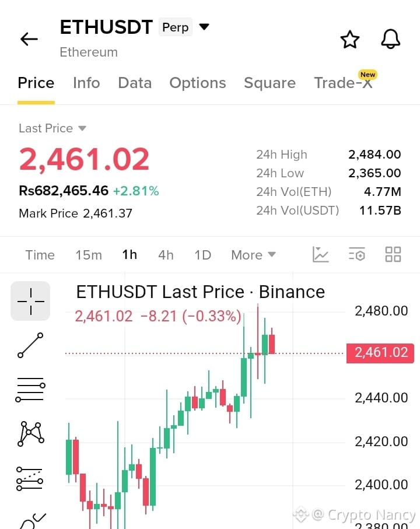Viewport: 420px width, 529px height.
Task: Tap the back arrow icon
Action: (x=29, y=39)
